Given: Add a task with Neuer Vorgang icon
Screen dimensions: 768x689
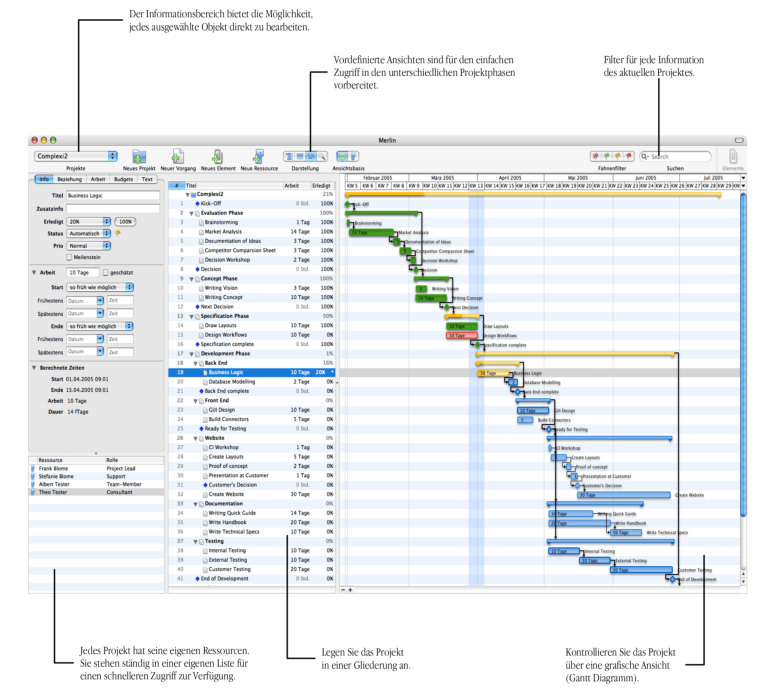Looking at the screenshot, I should click(177, 157).
